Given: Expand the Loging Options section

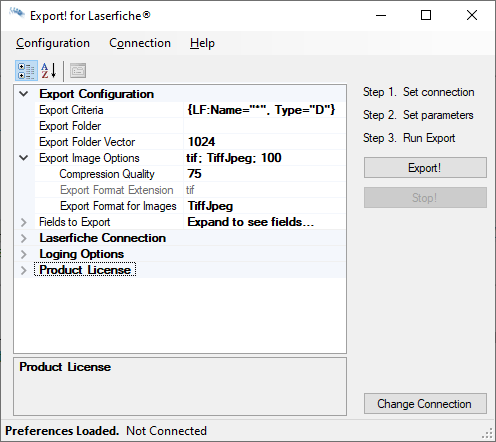Looking at the screenshot, I should (24, 254).
